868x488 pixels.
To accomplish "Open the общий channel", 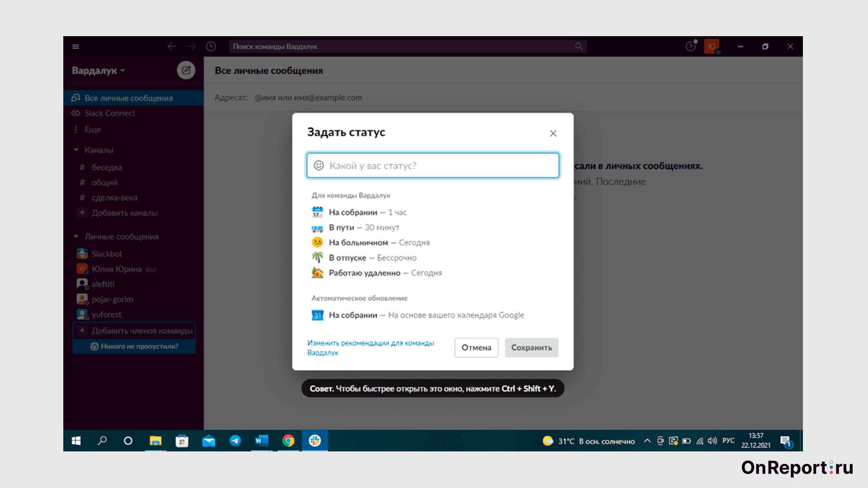I will [104, 183].
